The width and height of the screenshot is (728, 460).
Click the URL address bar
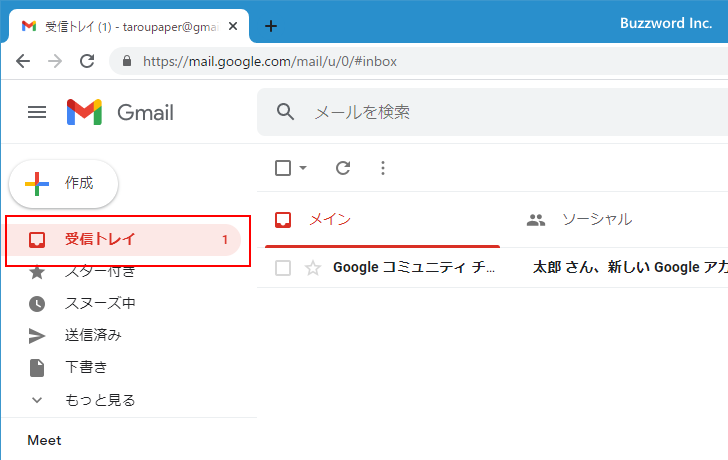tap(418, 61)
